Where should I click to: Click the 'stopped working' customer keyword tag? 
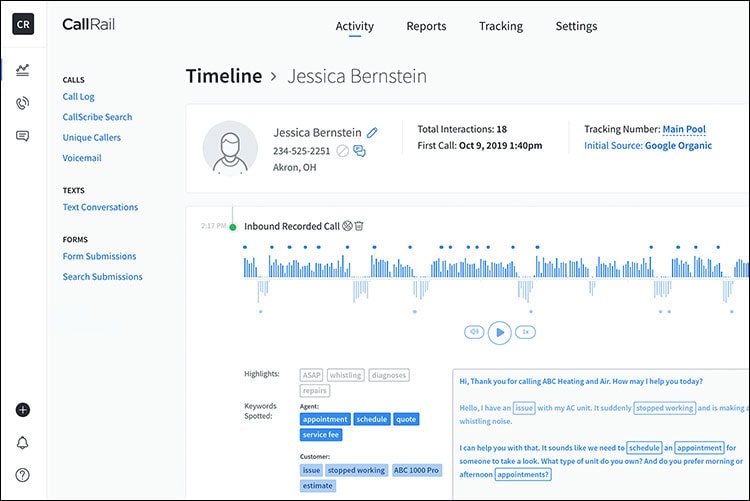tap(356, 470)
